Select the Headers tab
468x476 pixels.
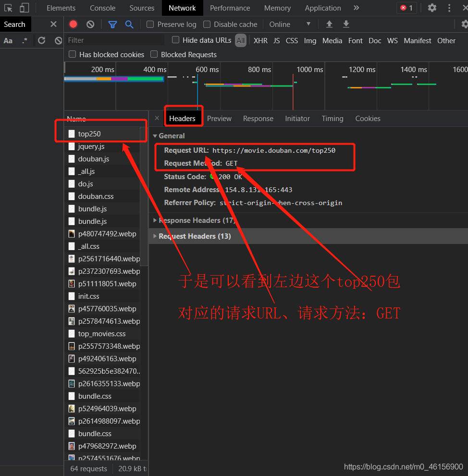click(x=182, y=118)
